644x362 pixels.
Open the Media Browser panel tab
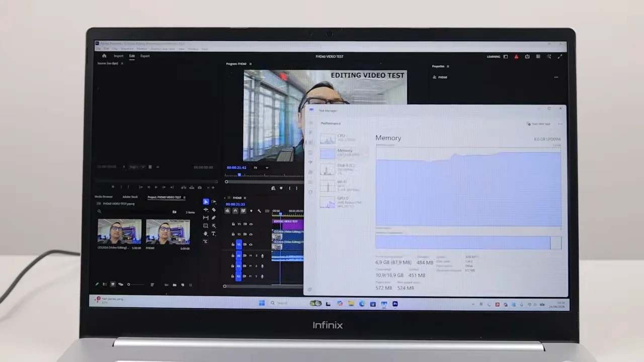pyautogui.click(x=104, y=197)
